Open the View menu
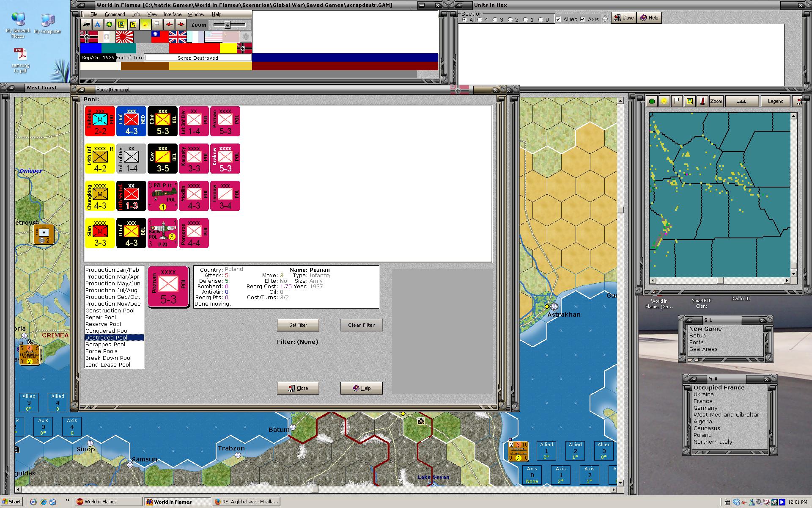812x508 pixels. [152, 14]
